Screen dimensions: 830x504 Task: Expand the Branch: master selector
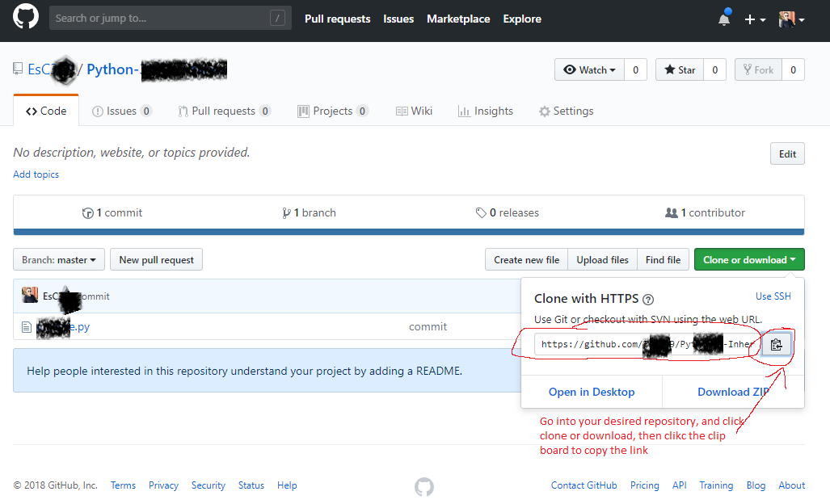(58, 259)
